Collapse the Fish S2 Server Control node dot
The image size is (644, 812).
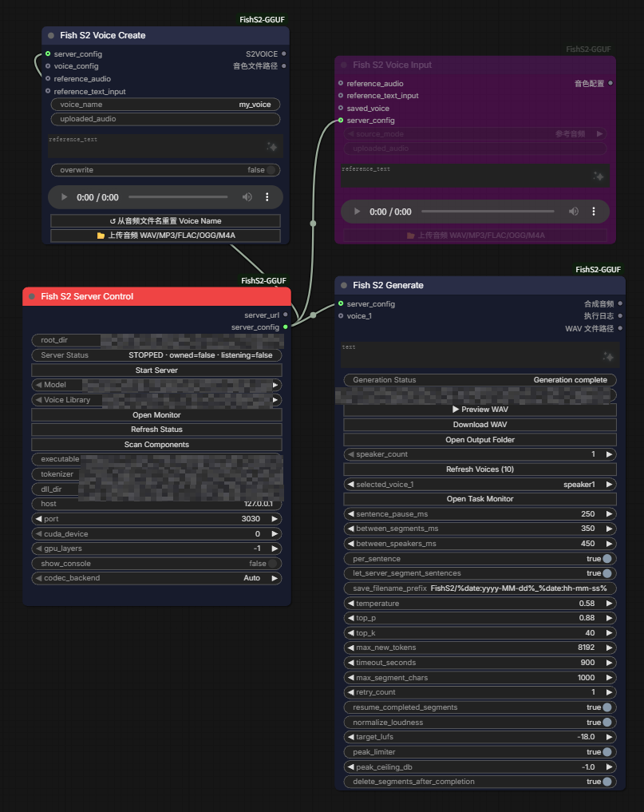coord(32,297)
